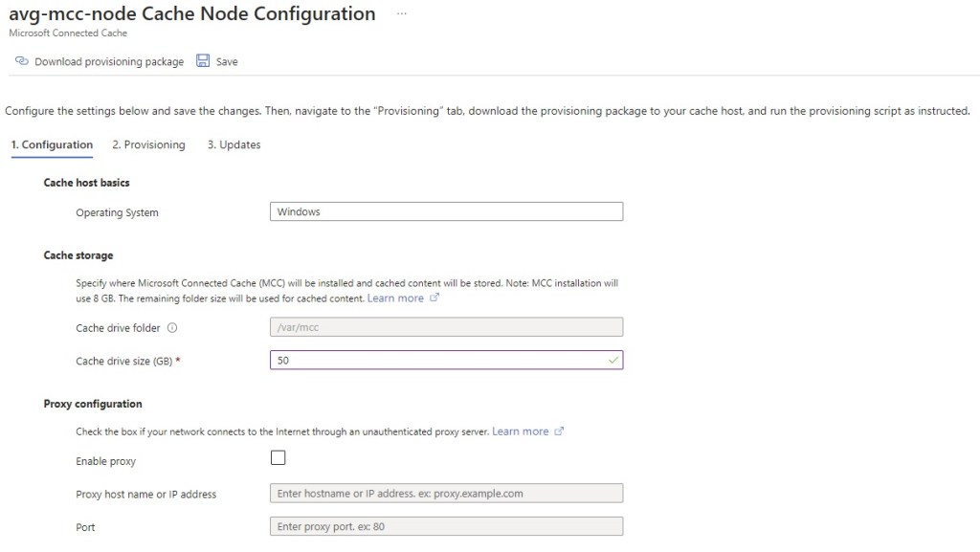The height and width of the screenshot is (552, 980).
Task: Click the Cache drive folder field
Action: coord(446,327)
